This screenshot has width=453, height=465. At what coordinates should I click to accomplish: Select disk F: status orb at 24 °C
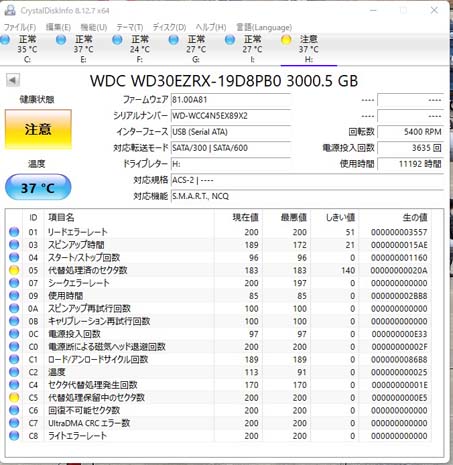[x=117, y=40]
